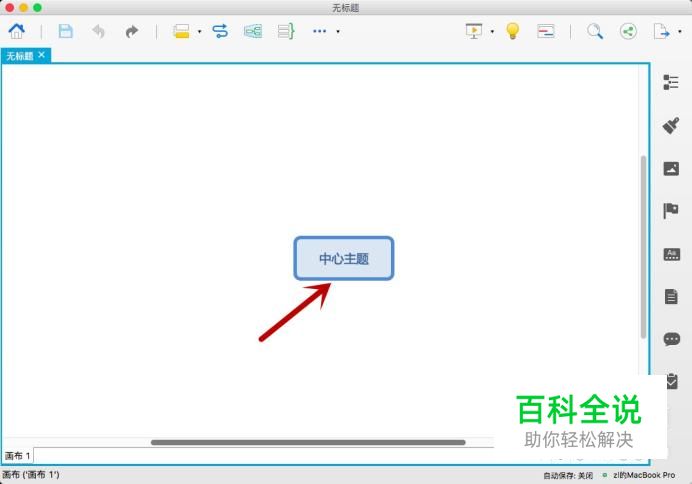
Task: Add a relationship connector
Action: pos(220,31)
